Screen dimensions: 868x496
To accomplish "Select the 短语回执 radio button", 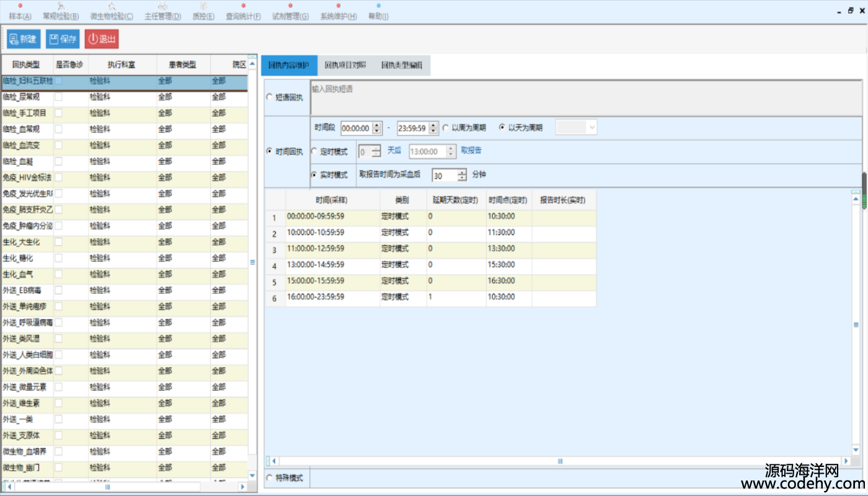I will click(269, 97).
